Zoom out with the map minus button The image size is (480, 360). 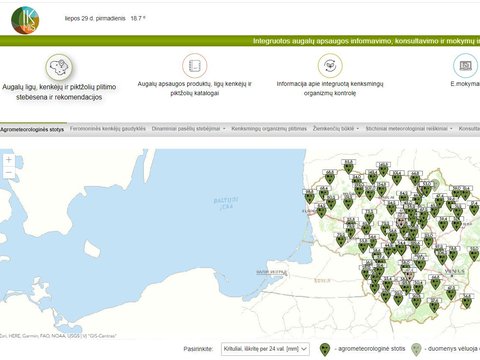[9, 172]
